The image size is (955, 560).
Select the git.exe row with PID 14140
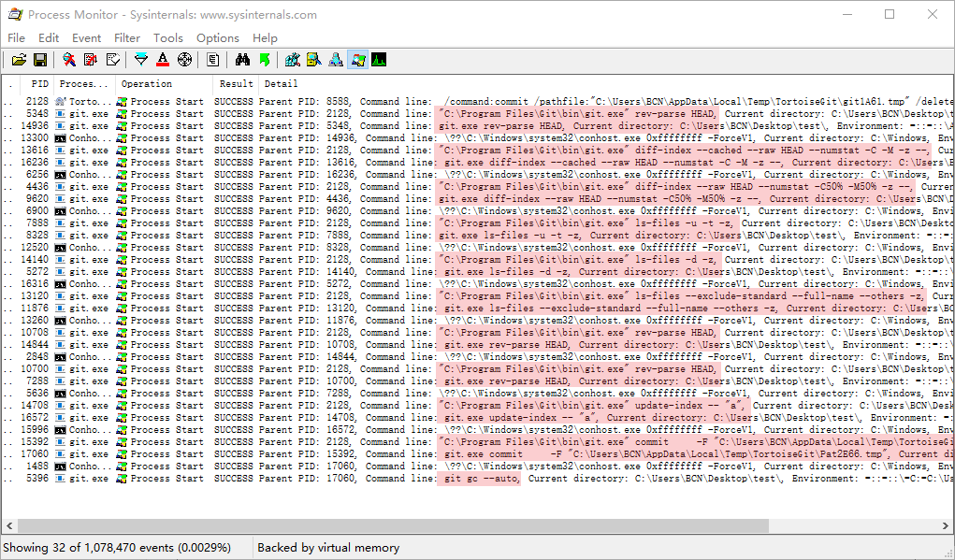(x=477, y=260)
